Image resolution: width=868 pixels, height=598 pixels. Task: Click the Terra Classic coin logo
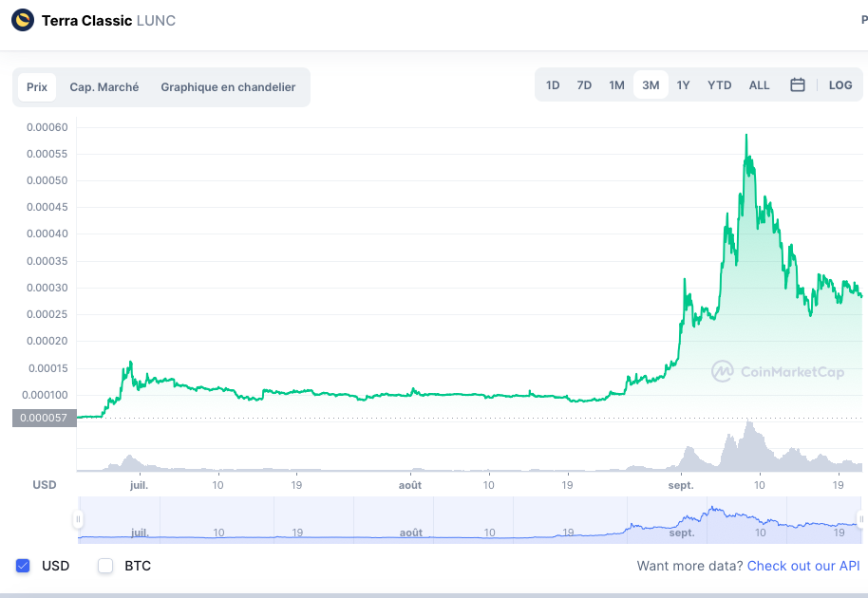23,21
